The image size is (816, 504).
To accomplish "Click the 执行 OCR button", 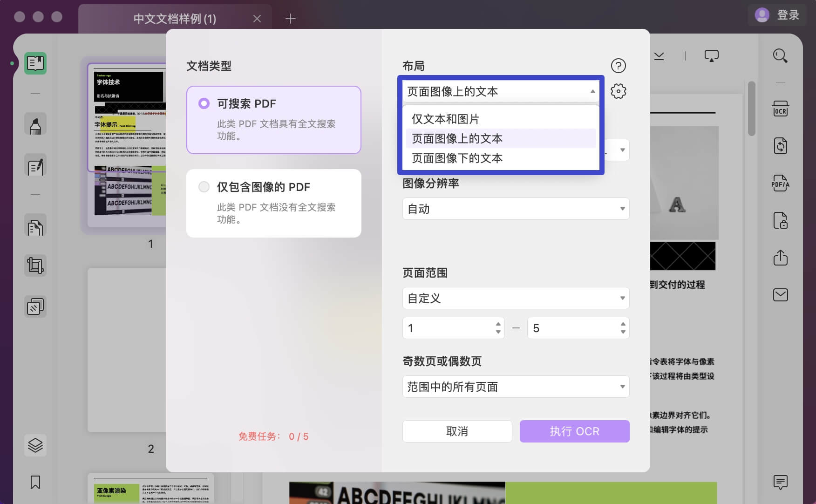I will (x=575, y=431).
